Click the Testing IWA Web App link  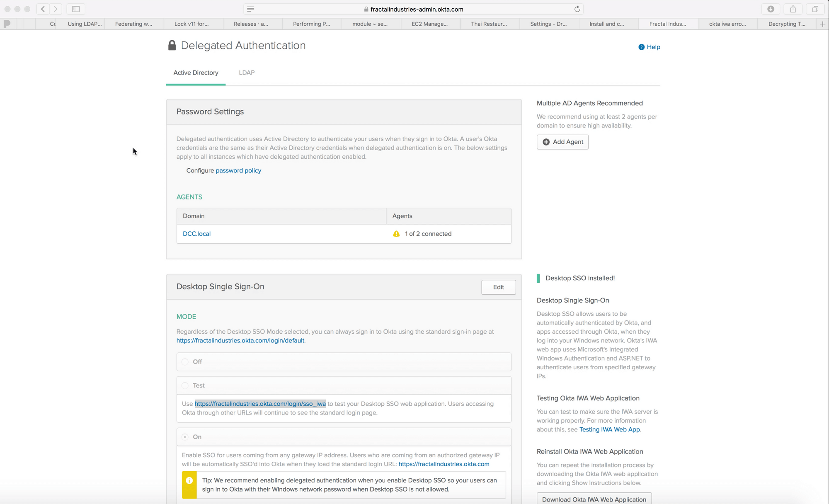tap(610, 429)
